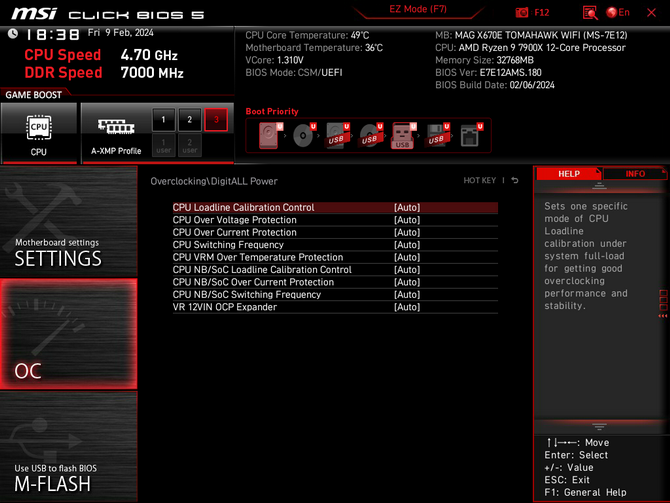Click the Boot Priority heading
The height and width of the screenshot is (503, 670).
[x=272, y=112]
